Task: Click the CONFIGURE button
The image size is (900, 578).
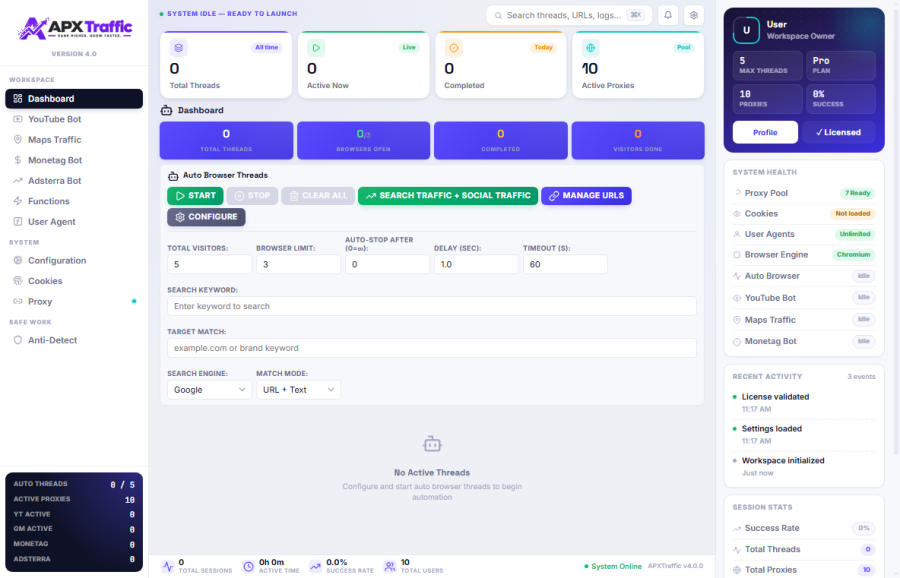Action: click(206, 217)
